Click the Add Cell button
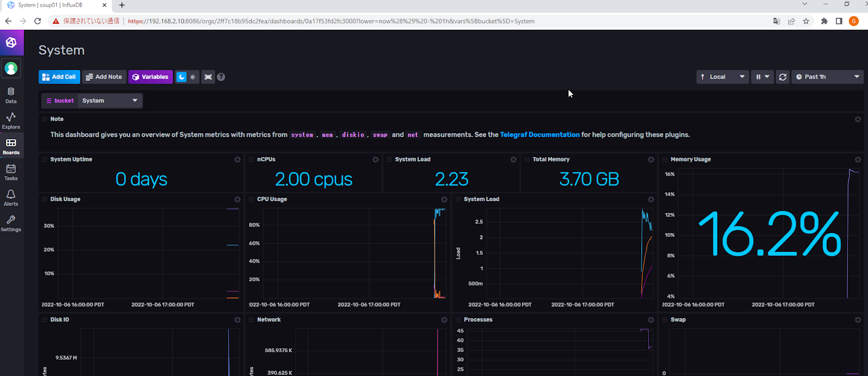This screenshot has height=376, width=868. pos(59,77)
